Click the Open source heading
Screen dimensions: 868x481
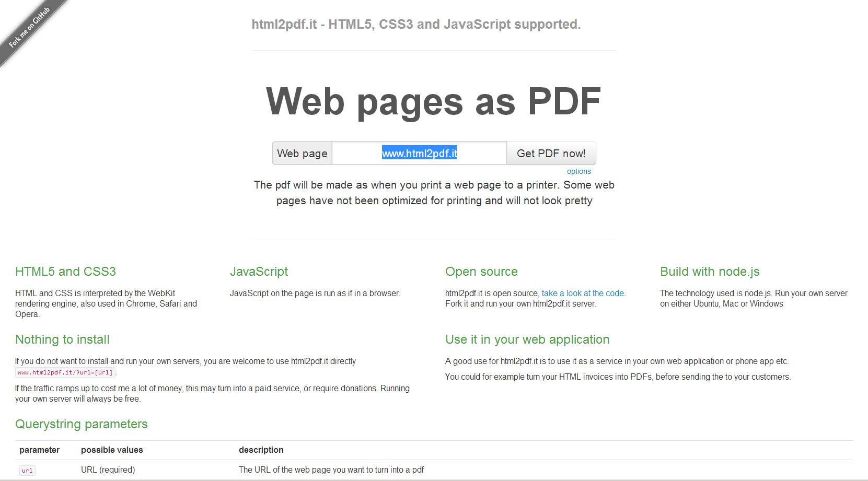pyautogui.click(x=482, y=272)
